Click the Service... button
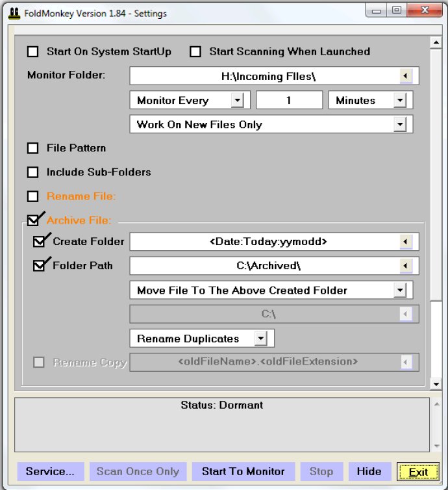 pos(51,472)
